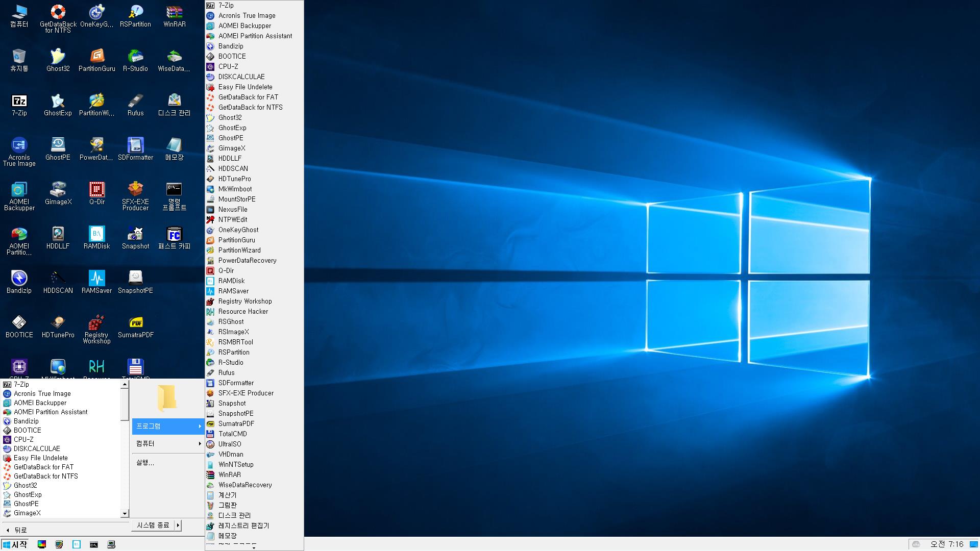Launch AOMEI Backupper desktop icon

(x=19, y=196)
